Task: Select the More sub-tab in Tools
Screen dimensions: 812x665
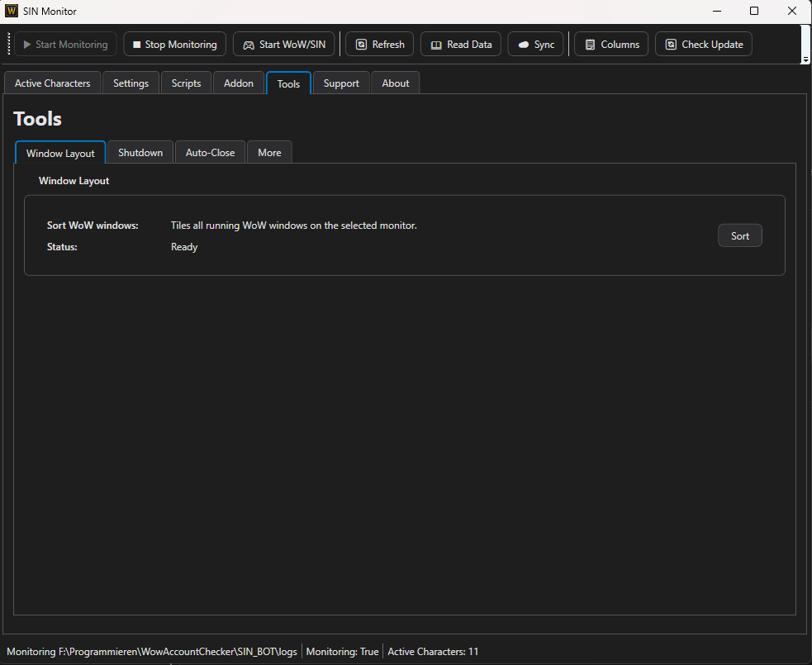Action: [x=269, y=152]
